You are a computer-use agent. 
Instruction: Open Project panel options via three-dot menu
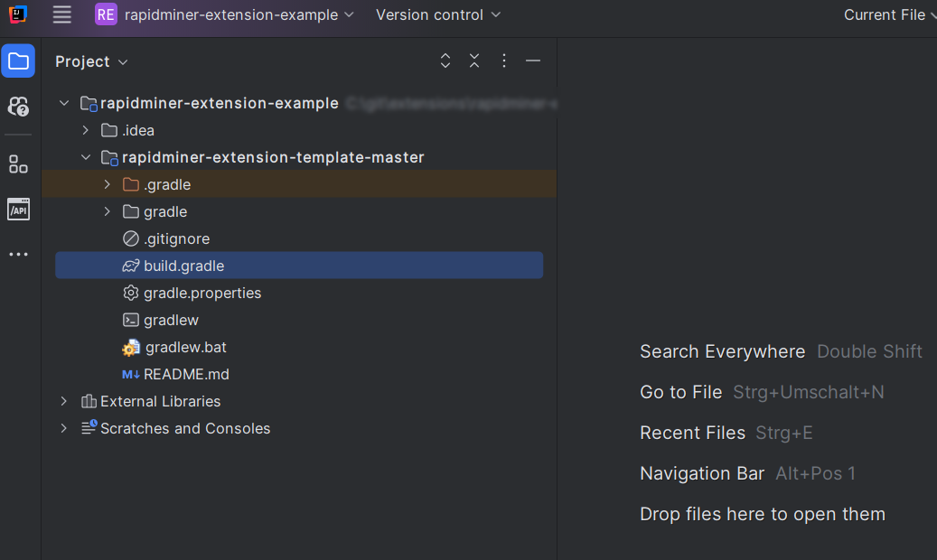[503, 61]
